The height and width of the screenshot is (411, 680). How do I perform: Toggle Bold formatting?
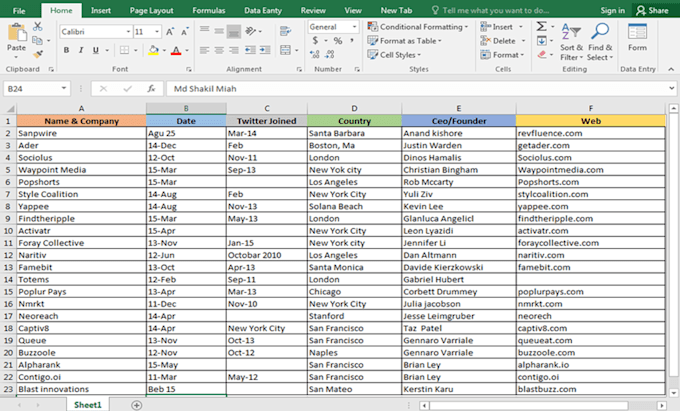(66, 50)
